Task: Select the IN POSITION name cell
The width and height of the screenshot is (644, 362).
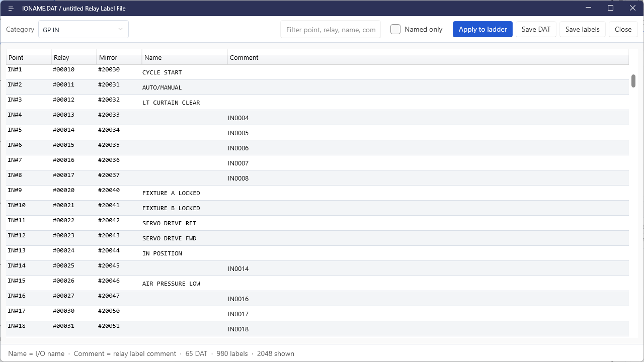Action: (184, 253)
